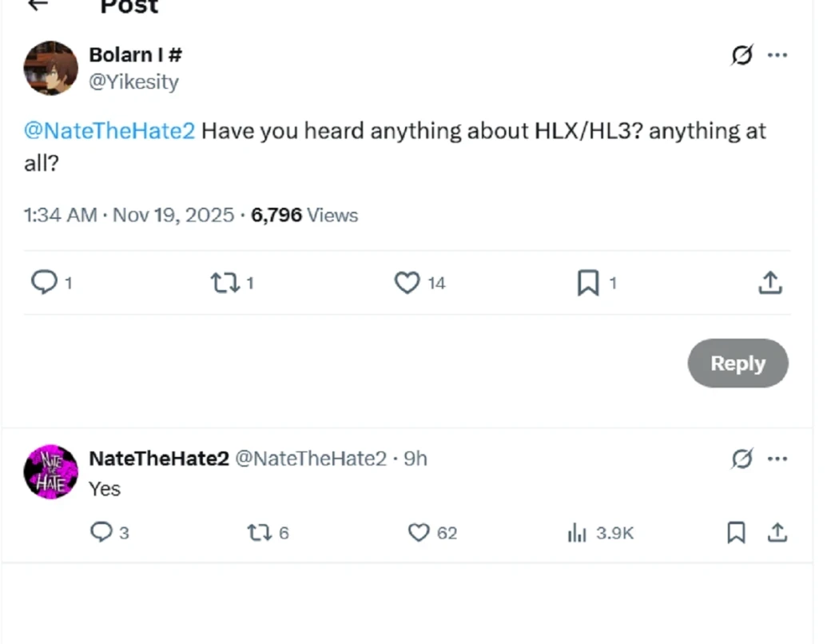
Task: Click the back arrow at top
Action: pos(38,5)
